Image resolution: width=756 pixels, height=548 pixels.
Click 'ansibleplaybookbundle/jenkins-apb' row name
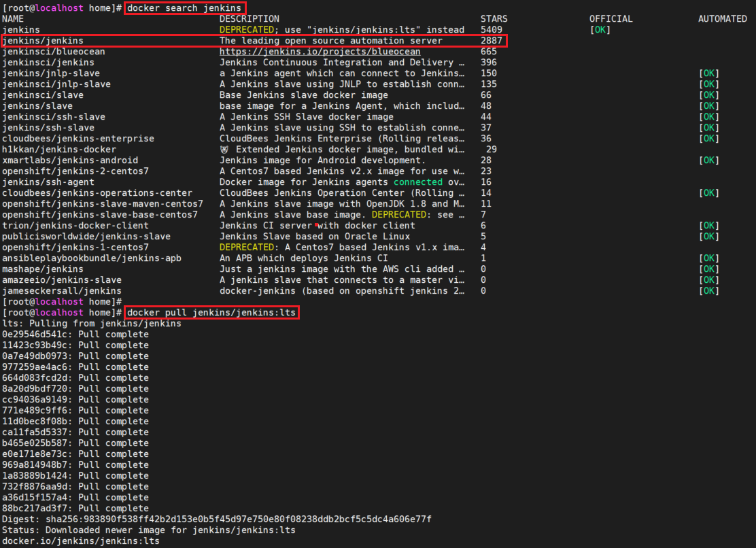(x=92, y=258)
